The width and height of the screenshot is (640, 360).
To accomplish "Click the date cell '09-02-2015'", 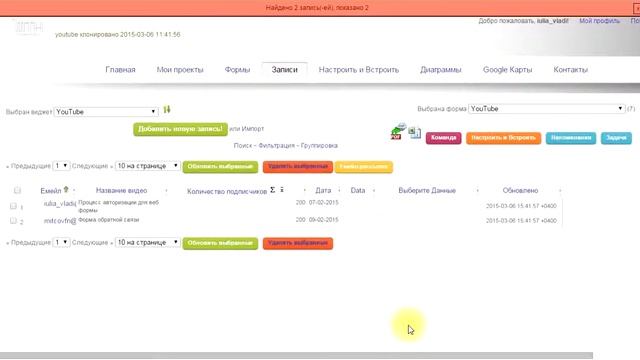I will 324,220.
